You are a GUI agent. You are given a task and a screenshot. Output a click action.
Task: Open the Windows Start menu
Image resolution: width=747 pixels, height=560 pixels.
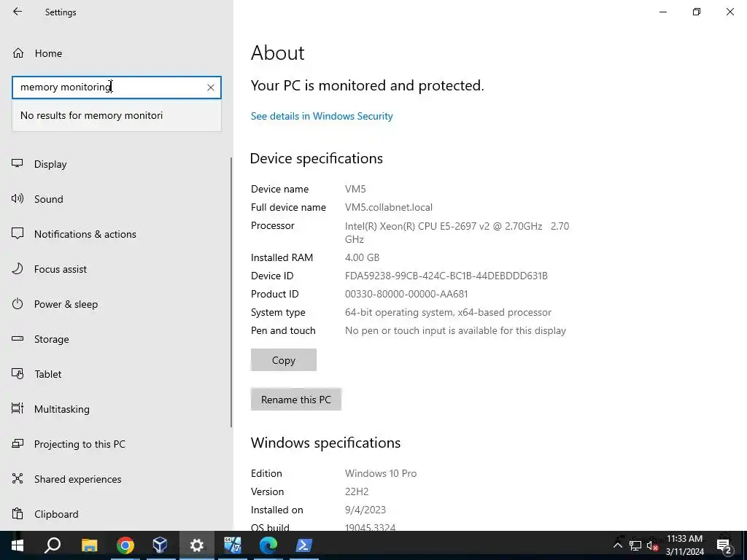click(18, 545)
